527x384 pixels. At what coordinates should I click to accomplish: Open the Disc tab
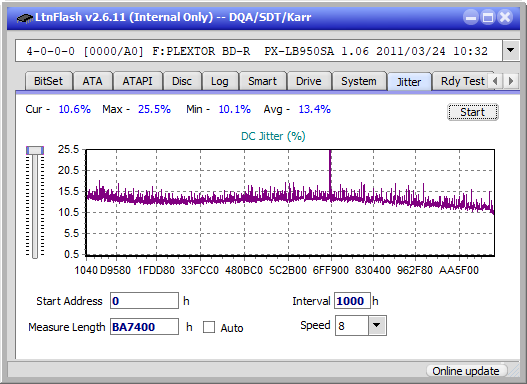[x=182, y=81]
